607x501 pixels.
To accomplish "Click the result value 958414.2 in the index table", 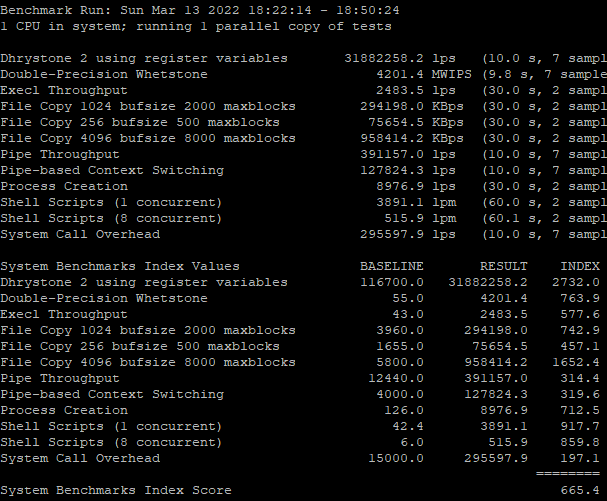I will pos(496,362).
